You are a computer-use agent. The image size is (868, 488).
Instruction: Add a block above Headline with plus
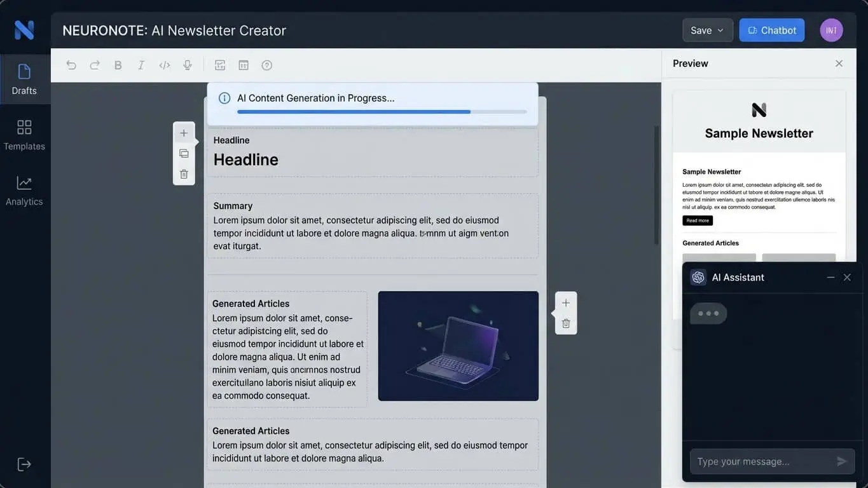coord(184,133)
